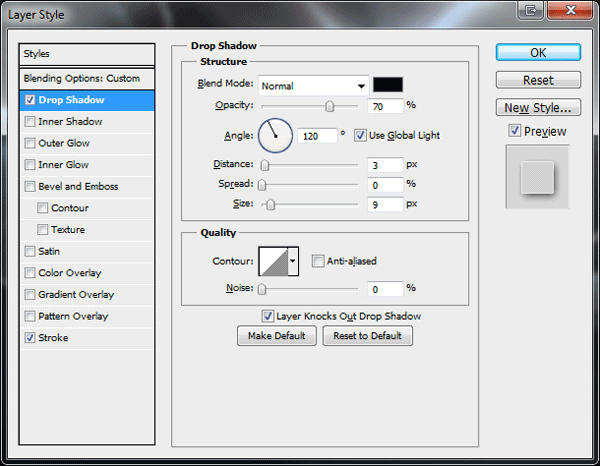Uncheck the Drop Shadow checkbox
Screen dimensions: 600x466
tap(30, 100)
